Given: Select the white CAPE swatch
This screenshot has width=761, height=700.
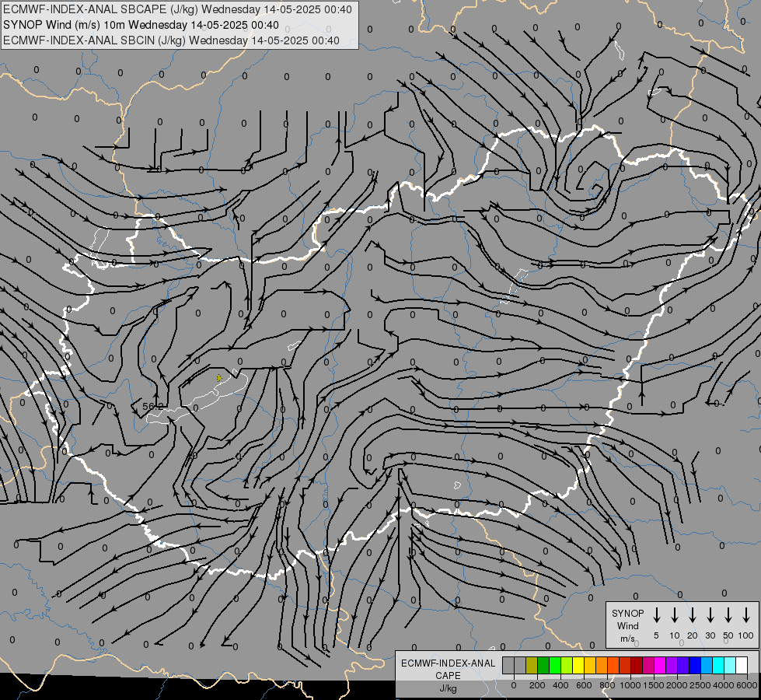Looking at the screenshot, I should (x=741, y=665).
